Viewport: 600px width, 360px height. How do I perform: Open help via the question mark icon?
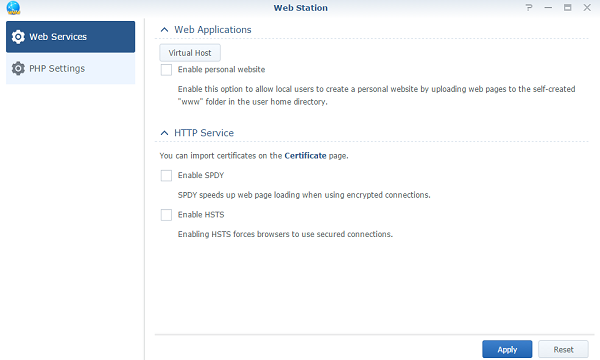529,8
